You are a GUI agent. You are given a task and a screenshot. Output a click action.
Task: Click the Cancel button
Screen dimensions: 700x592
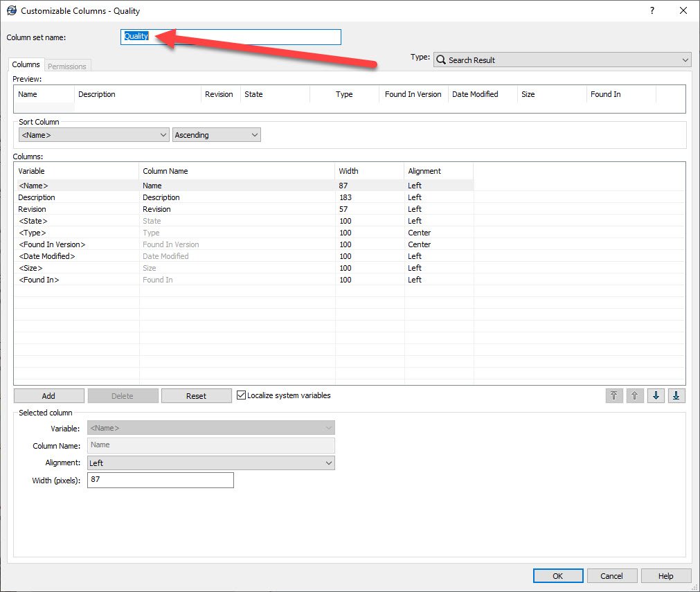click(x=611, y=575)
